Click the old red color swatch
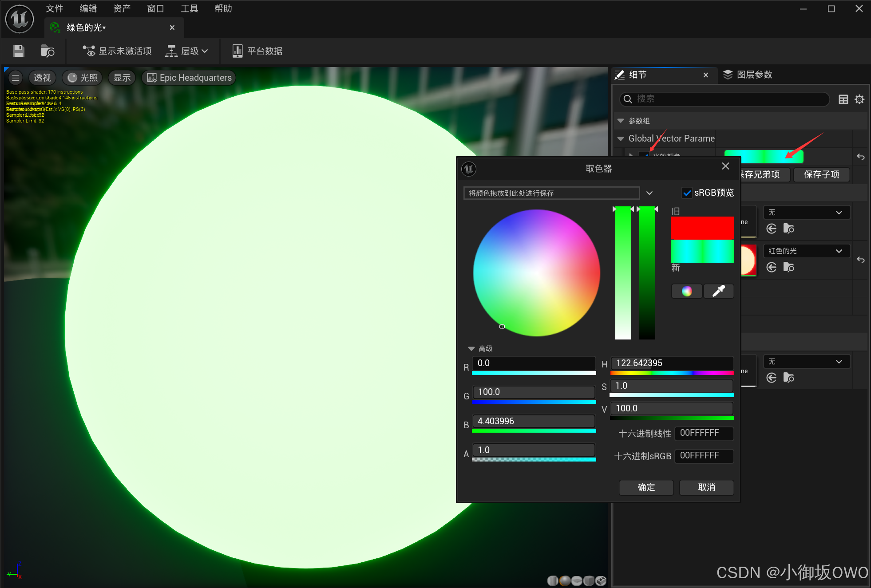This screenshot has height=588, width=871. 702,228
